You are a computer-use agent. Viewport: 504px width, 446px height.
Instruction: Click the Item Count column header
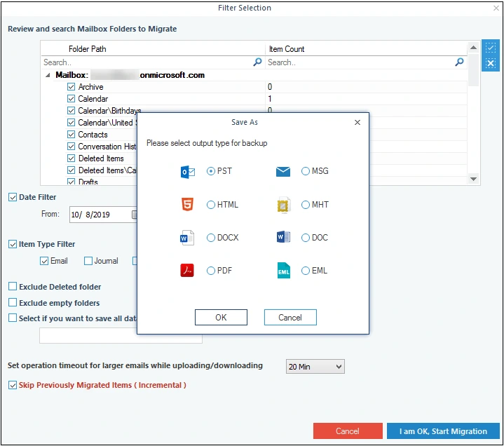pos(287,49)
